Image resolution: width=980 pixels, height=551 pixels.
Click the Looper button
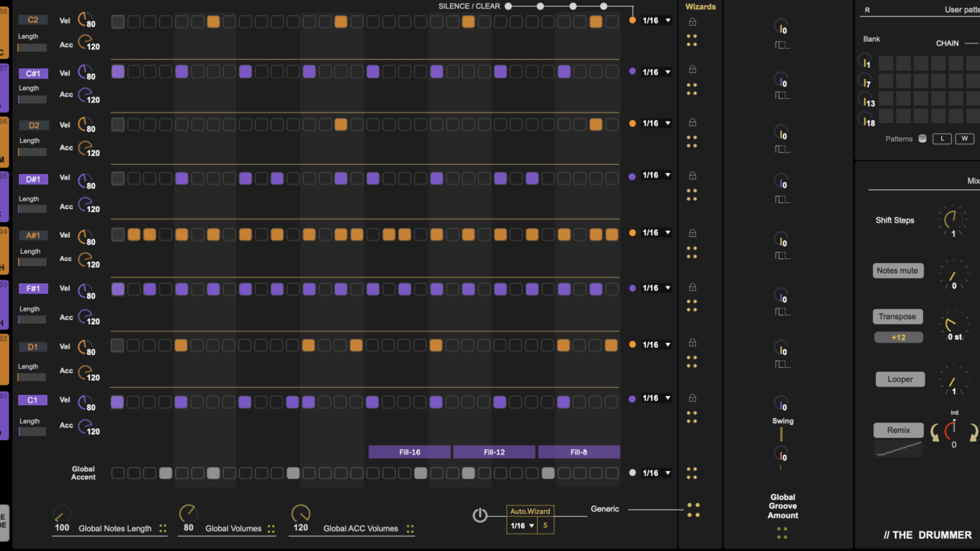click(899, 379)
